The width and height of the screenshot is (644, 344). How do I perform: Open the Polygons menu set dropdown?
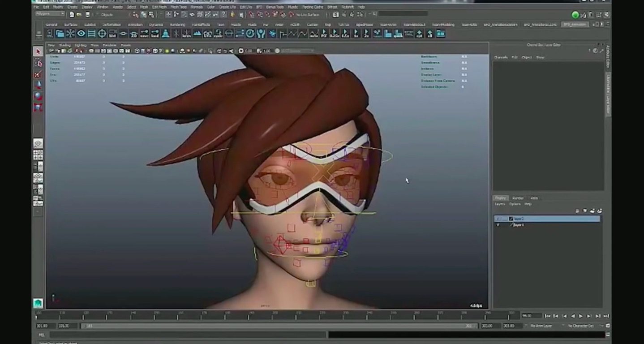click(x=50, y=14)
